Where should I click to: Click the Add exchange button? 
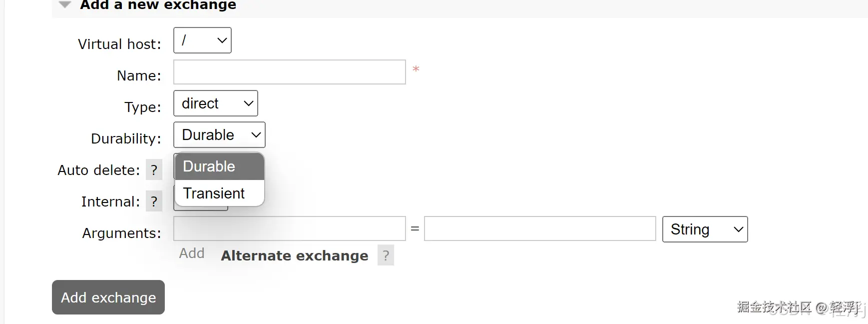[x=108, y=297]
